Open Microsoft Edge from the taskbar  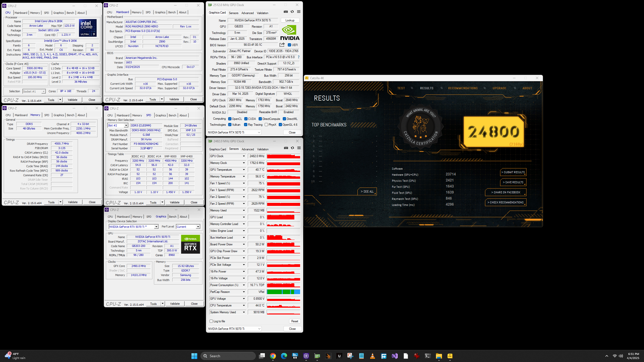284,356
